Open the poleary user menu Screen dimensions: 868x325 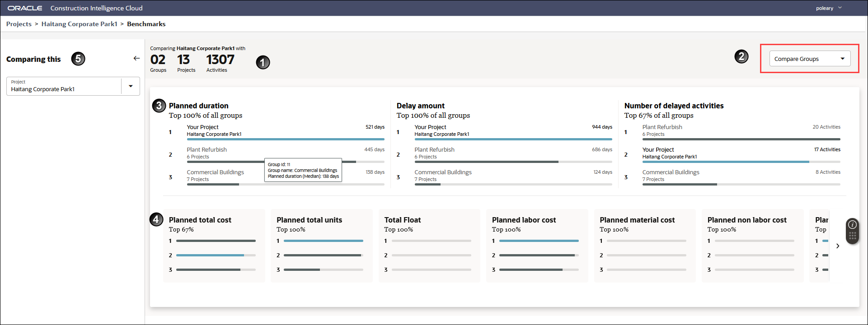point(829,8)
